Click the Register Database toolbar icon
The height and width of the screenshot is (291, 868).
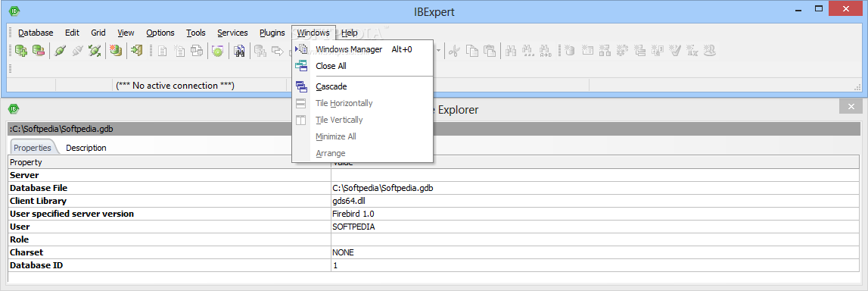22,51
